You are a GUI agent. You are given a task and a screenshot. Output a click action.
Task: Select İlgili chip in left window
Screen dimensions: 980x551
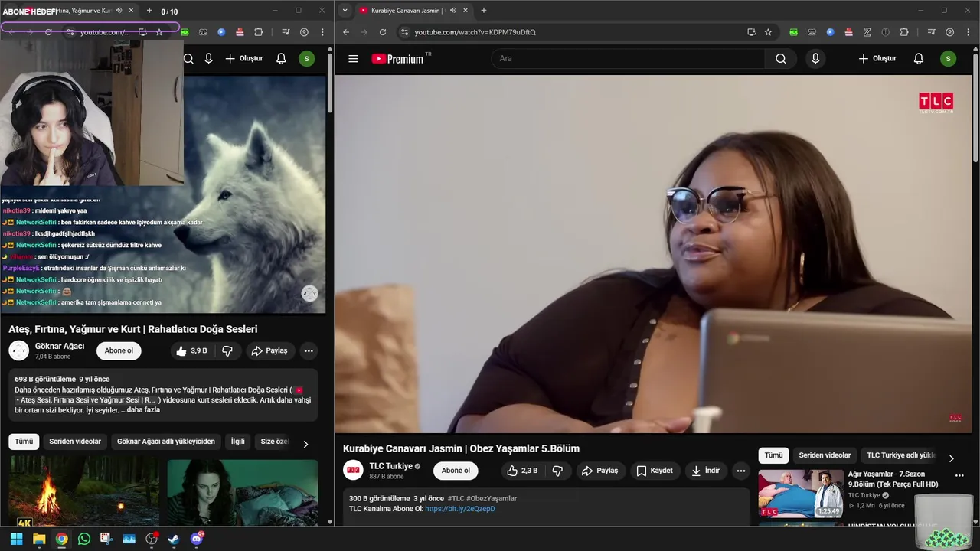click(238, 442)
